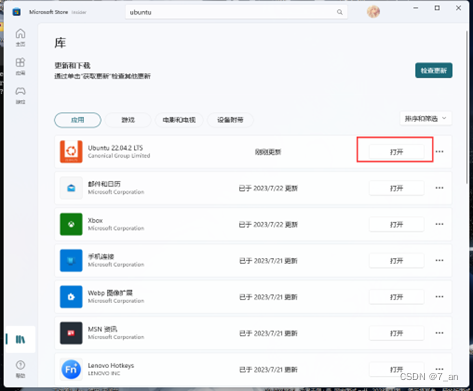Click the Mail and Calendar app icon
Viewport: 473px width, 391px height.
[71, 188]
